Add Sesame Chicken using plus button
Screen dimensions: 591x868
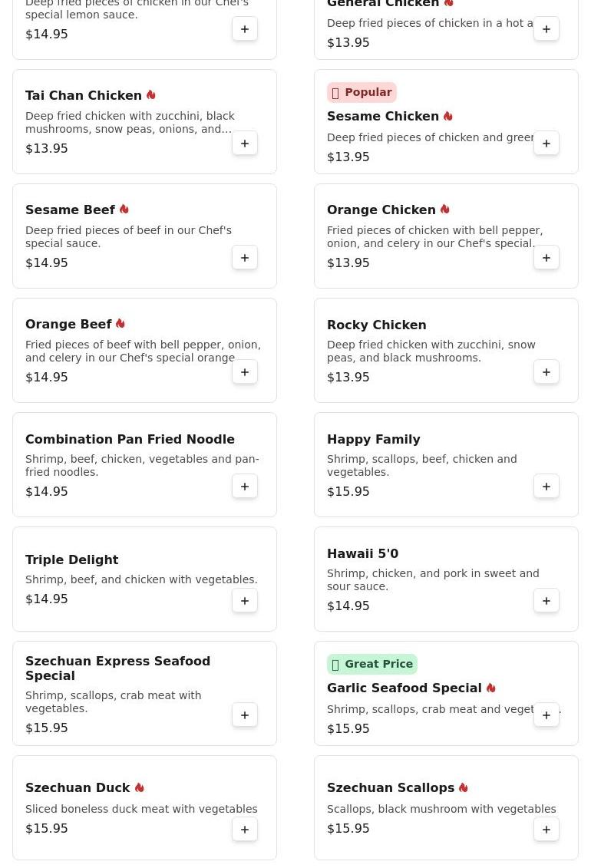pyautogui.click(x=546, y=144)
